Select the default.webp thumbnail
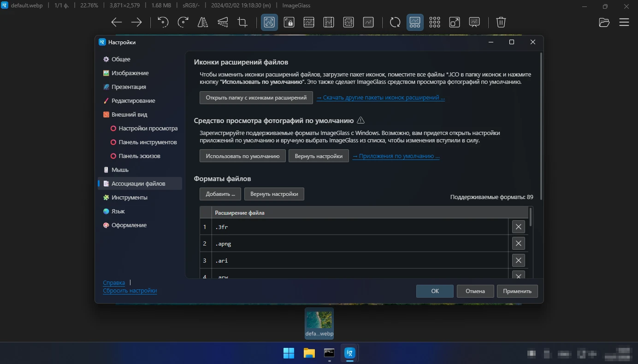Image resolution: width=638 pixels, height=364 pixels. point(319,323)
